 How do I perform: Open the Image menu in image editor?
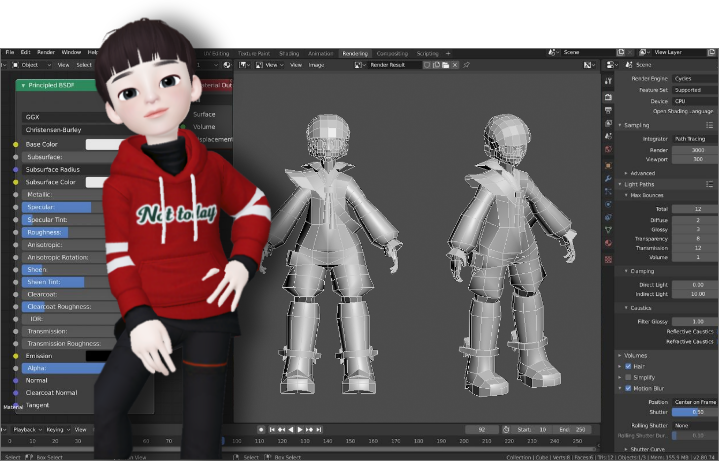point(316,65)
